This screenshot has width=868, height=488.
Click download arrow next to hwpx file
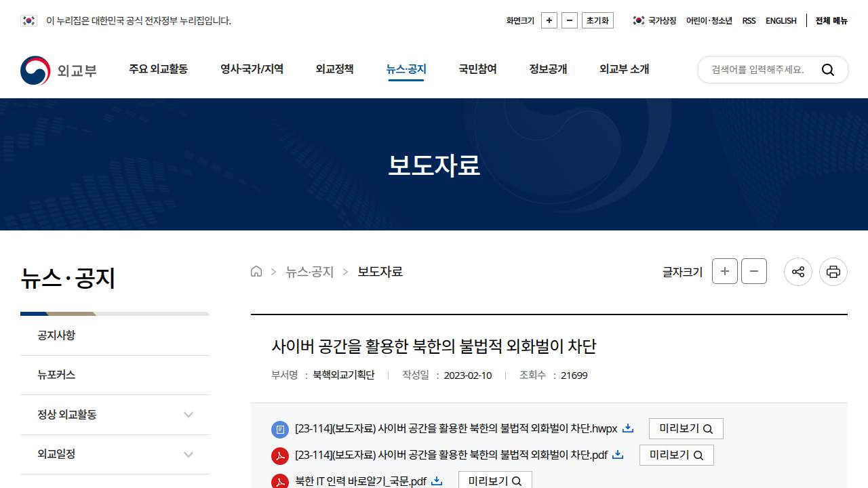click(x=628, y=428)
